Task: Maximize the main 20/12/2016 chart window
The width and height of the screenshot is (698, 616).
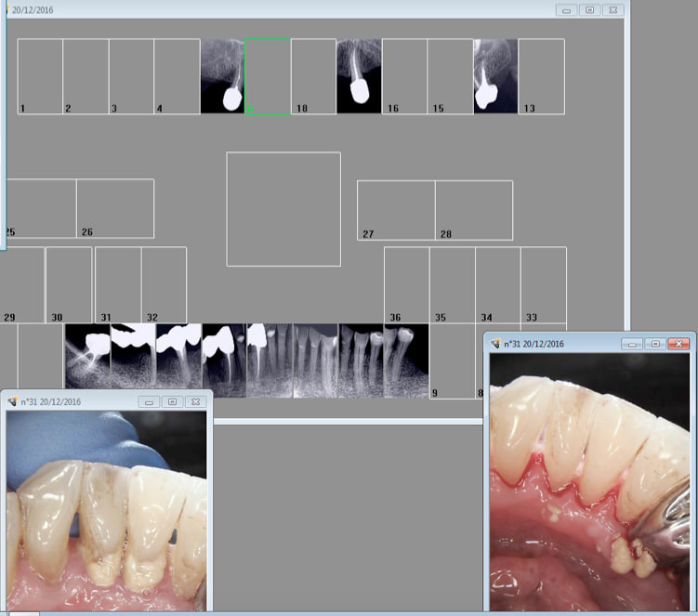Action: click(x=589, y=9)
